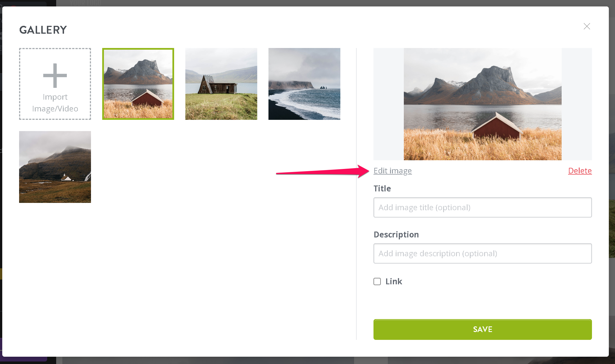
Task: Click the large preview image
Action: pyautogui.click(x=482, y=104)
